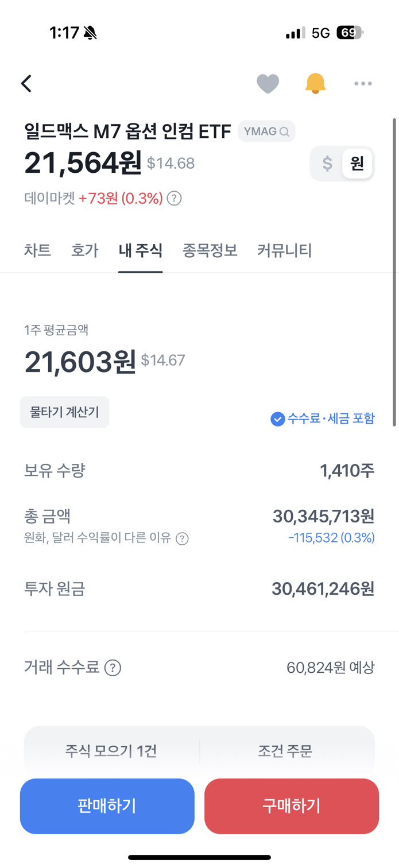Screen dimensions: 399x868
Task: Switch currency display to dollars
Action: pyautogui.click(x=327, y=164)
